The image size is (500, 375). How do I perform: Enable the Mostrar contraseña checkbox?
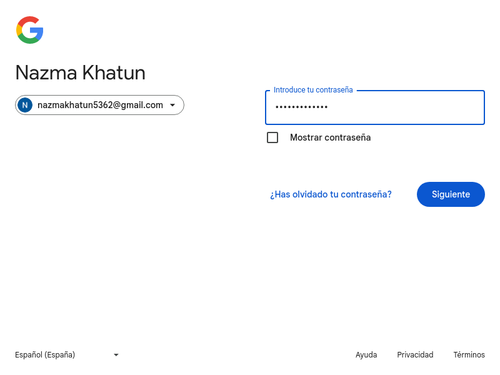click(x=272, y=137)
